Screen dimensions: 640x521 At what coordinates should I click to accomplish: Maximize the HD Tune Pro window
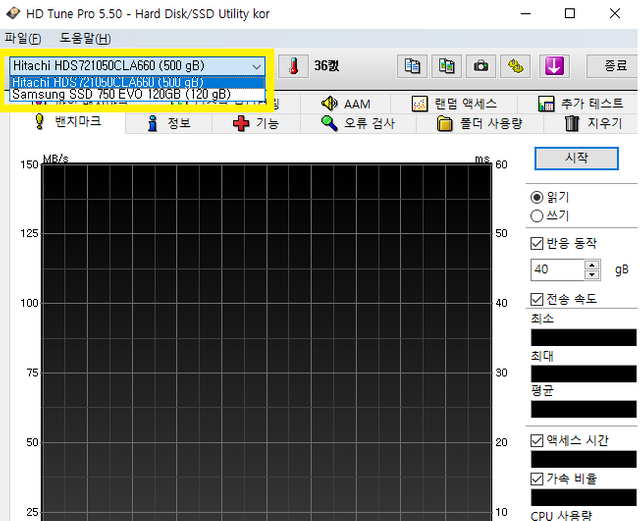[x=570, y=13]
